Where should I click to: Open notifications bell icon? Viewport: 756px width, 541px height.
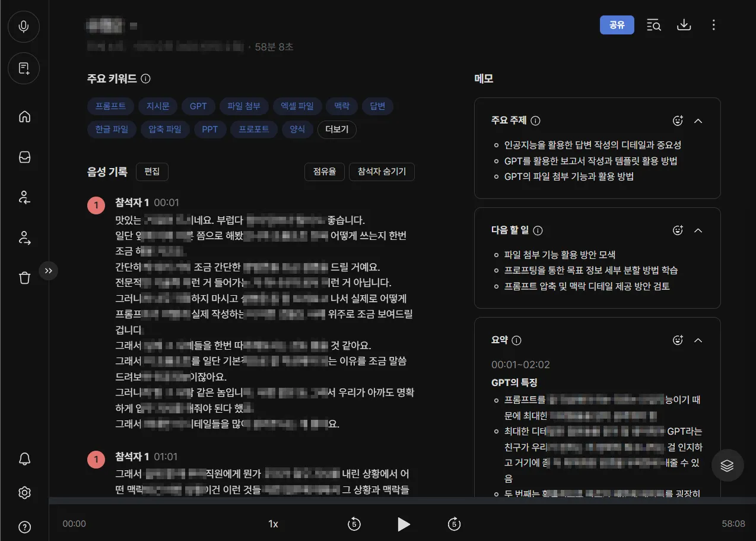coord(24,458)
